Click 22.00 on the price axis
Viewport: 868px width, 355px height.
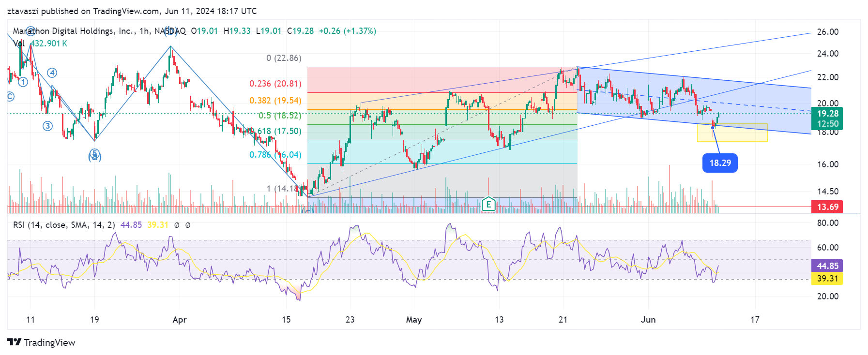(828, 77)
